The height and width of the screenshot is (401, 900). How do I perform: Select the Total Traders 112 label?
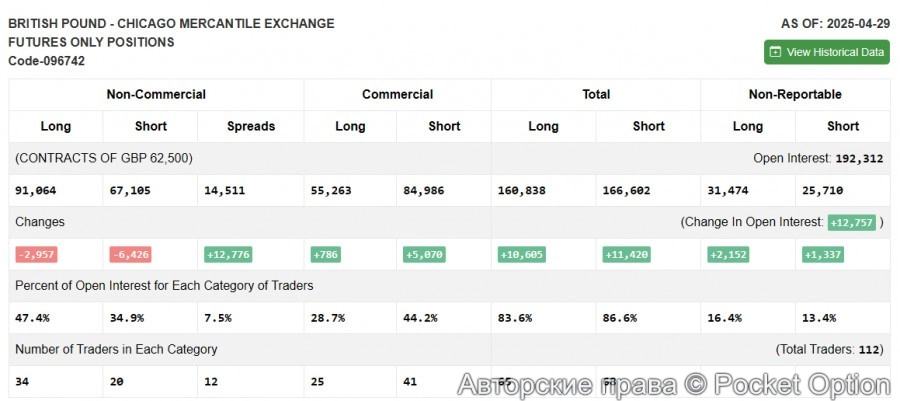pos(830,350)
